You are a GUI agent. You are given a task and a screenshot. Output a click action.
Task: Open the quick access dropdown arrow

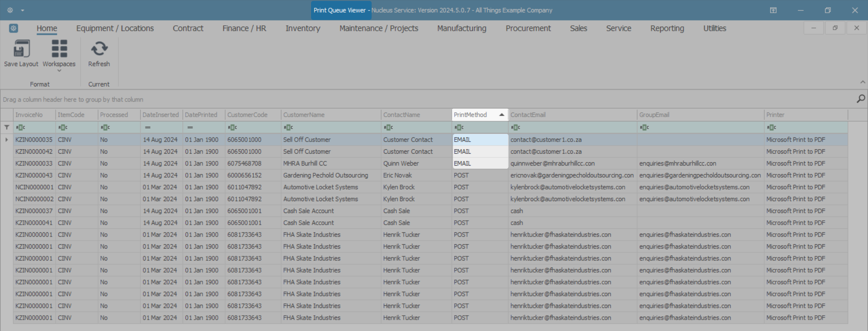23,10
